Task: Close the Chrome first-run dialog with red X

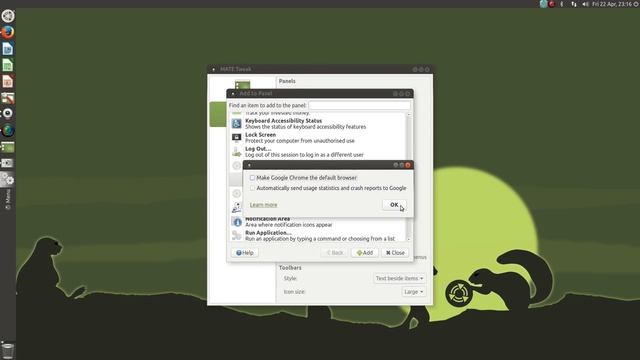Action: 407,165
